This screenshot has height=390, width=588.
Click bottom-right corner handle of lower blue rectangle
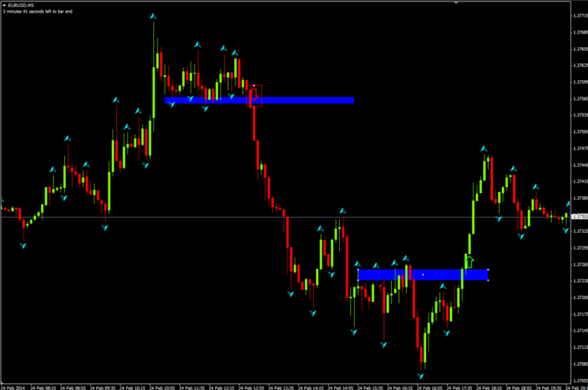489,280
